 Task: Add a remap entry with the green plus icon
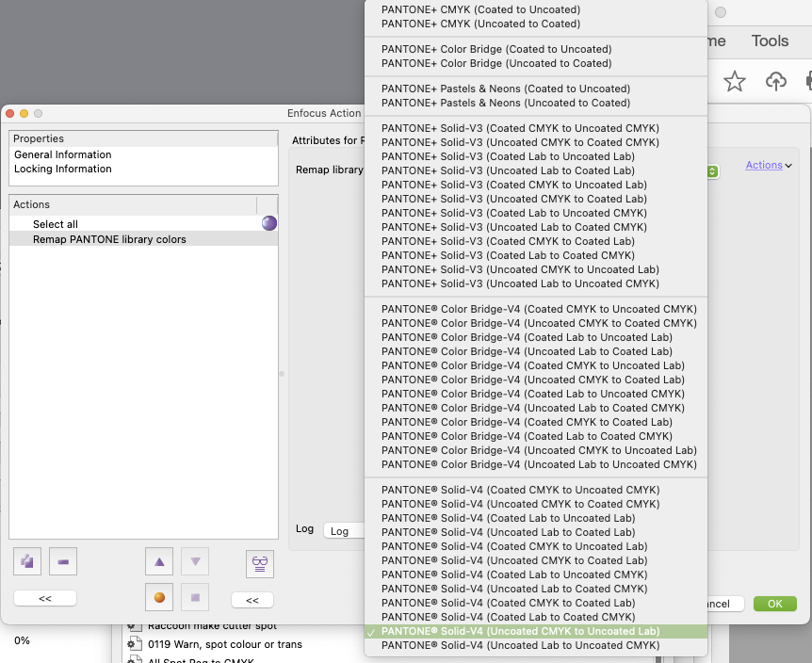pyautogui.click(x=711, y=171)
